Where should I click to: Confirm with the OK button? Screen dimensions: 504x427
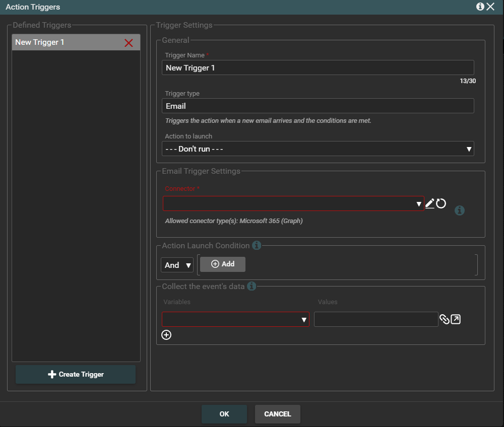[224, 414]
